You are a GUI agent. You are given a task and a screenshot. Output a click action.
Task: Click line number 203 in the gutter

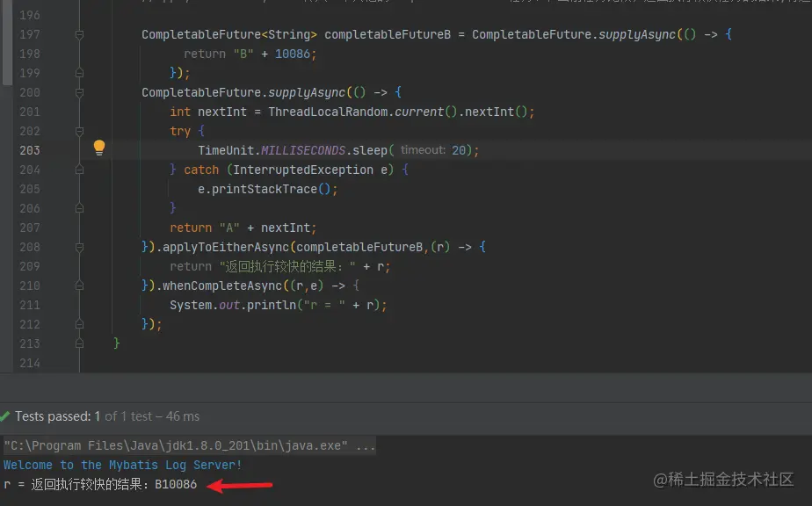[x=30, y=150]
